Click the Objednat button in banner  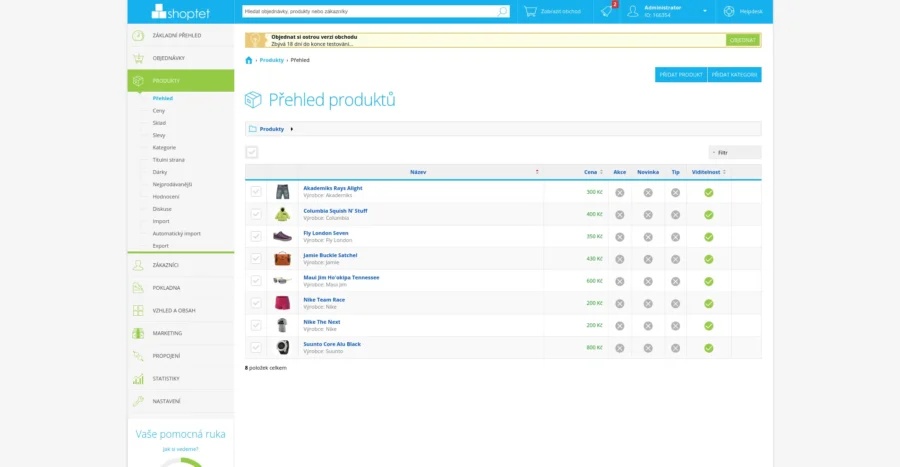743,40
